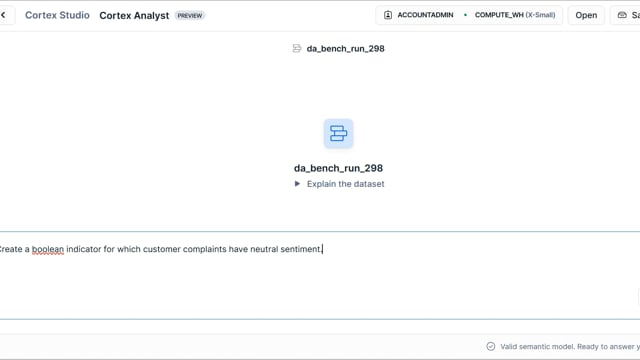Click the da_bench_run_298 header label
This screenshot has height=360, width=640.
(345, 49)
